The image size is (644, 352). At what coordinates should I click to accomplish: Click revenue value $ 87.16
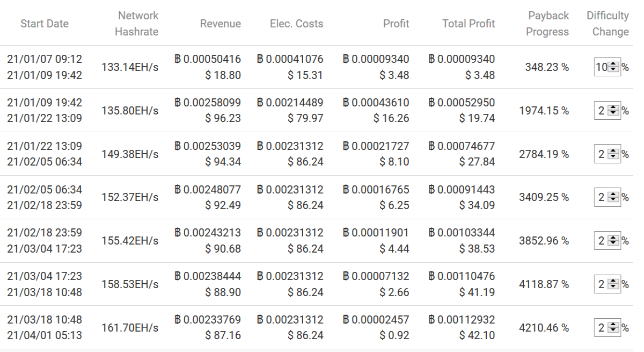point(223,336)
